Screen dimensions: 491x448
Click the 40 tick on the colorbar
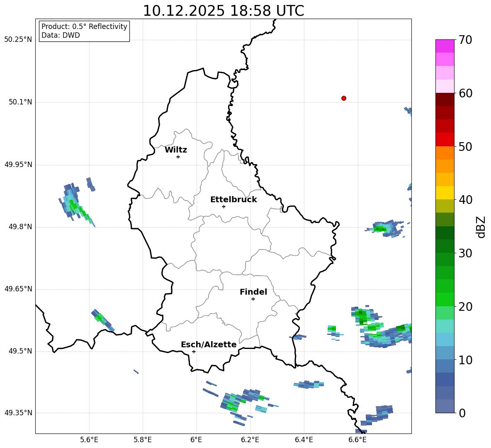click(465, 200)
